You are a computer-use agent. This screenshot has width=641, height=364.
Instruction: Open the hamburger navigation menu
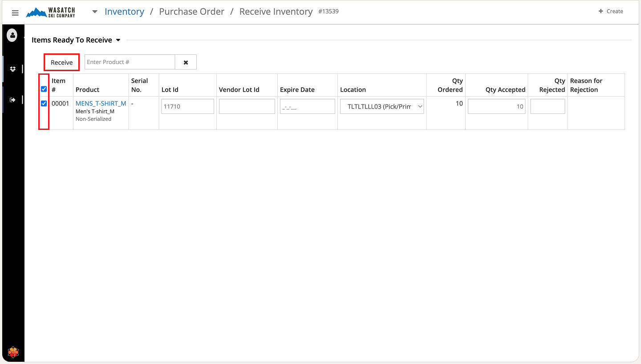(15, 12)
